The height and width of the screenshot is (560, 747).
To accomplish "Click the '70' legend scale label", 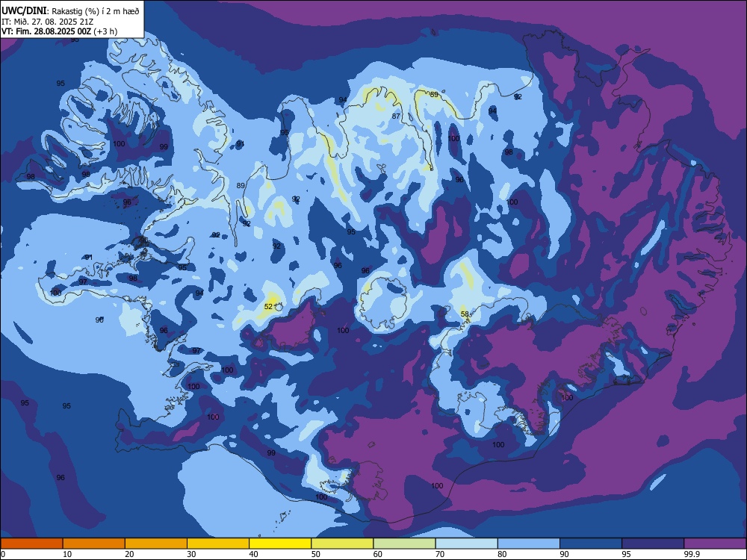I will pos(440,554).
